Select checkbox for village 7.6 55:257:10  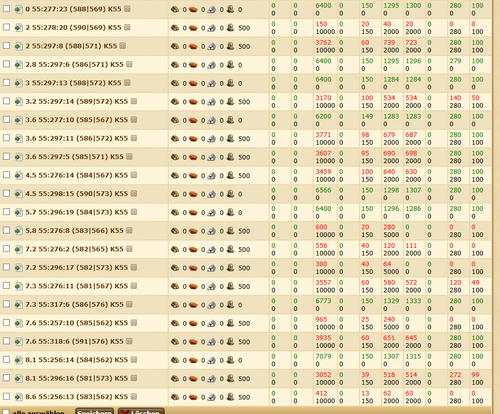click(x=6, y=322)
